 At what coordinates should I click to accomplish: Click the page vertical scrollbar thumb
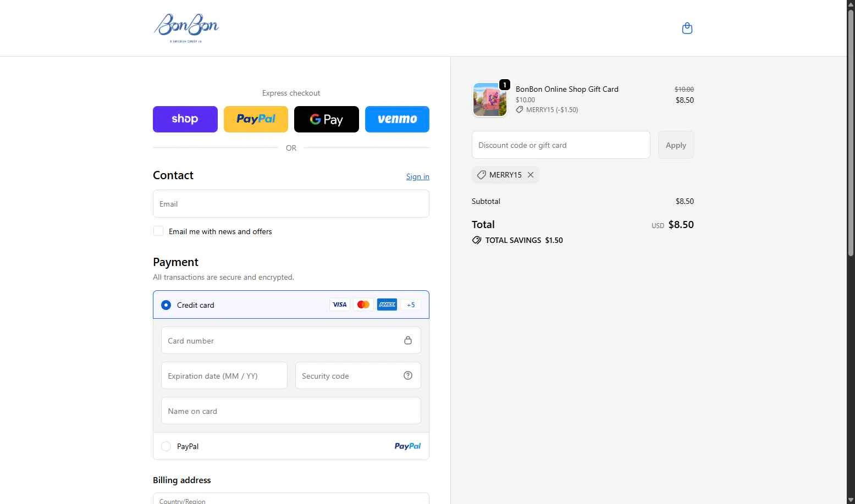point(851,132)
